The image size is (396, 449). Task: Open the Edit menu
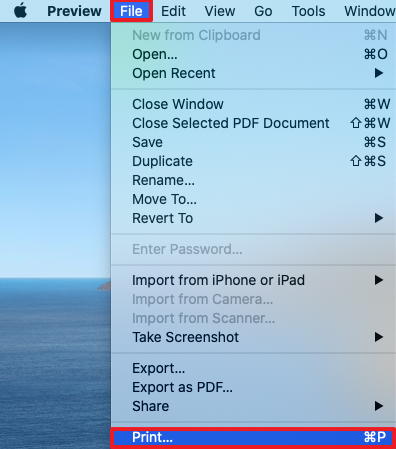(173, 11)
